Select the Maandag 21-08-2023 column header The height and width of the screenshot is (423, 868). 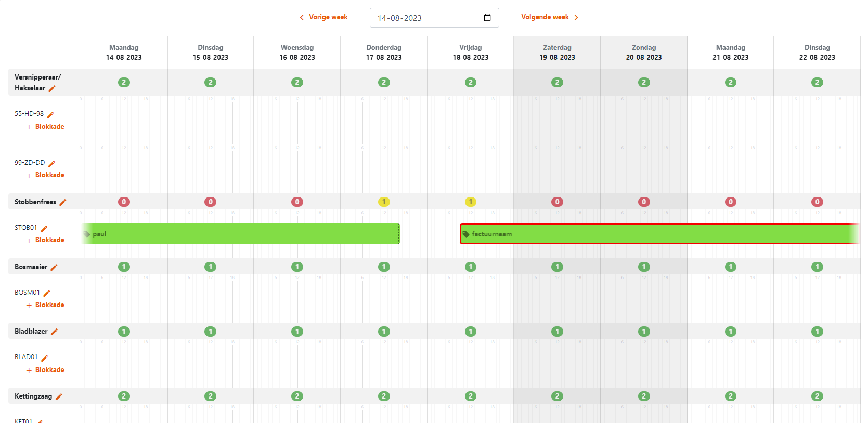pyautogui.click(x=731, y=52)
